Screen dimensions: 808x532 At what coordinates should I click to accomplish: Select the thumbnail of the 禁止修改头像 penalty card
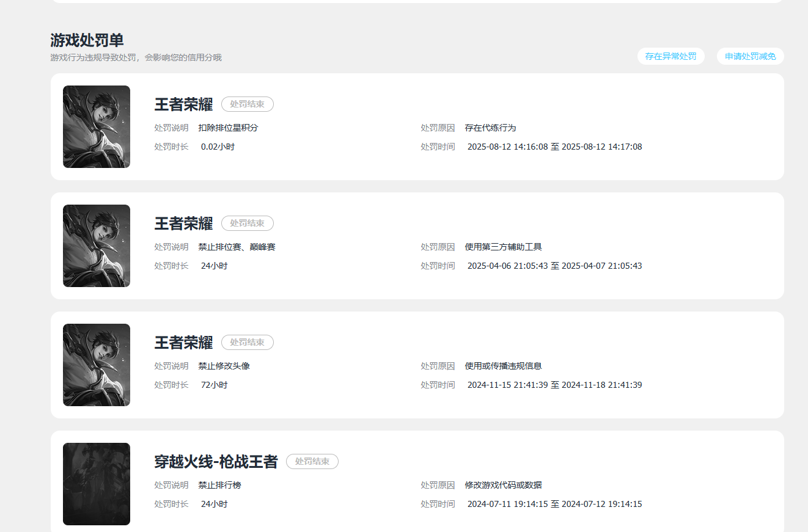click(97, 365)
